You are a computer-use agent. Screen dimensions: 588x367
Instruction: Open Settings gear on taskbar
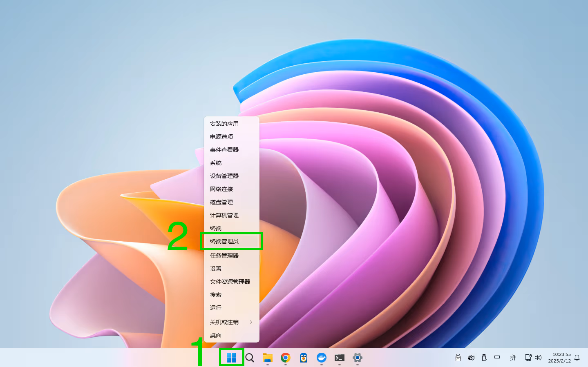tap(358, 358)
